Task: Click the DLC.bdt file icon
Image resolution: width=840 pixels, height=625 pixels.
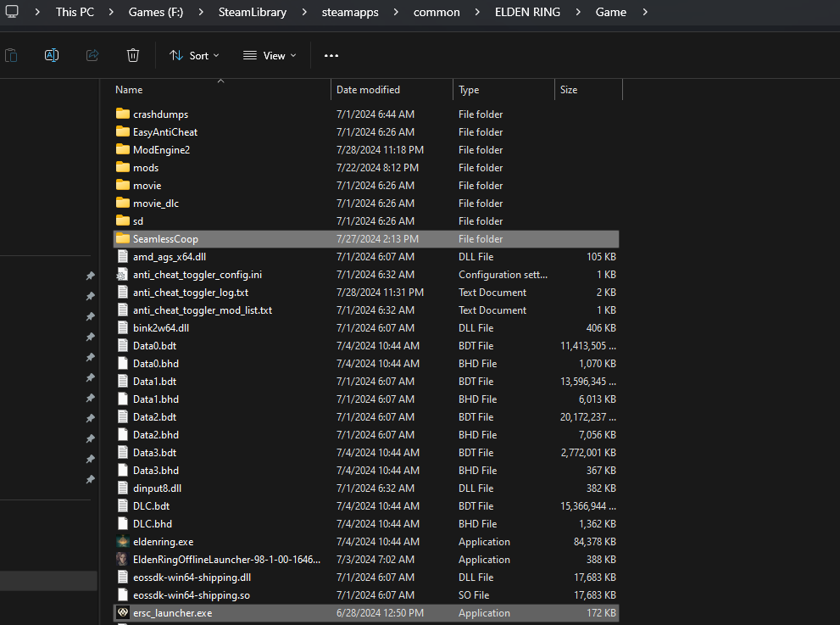Action: 123,505
